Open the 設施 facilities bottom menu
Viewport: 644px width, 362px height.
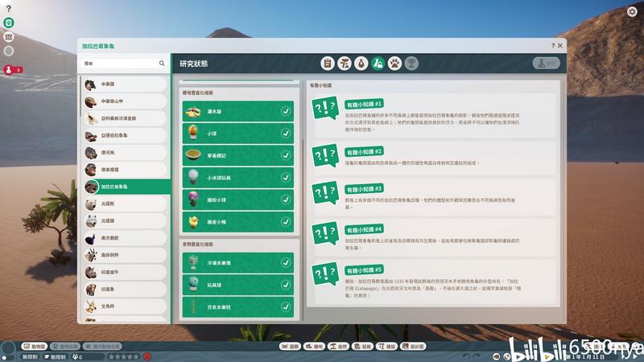click(x=363, y=347)
